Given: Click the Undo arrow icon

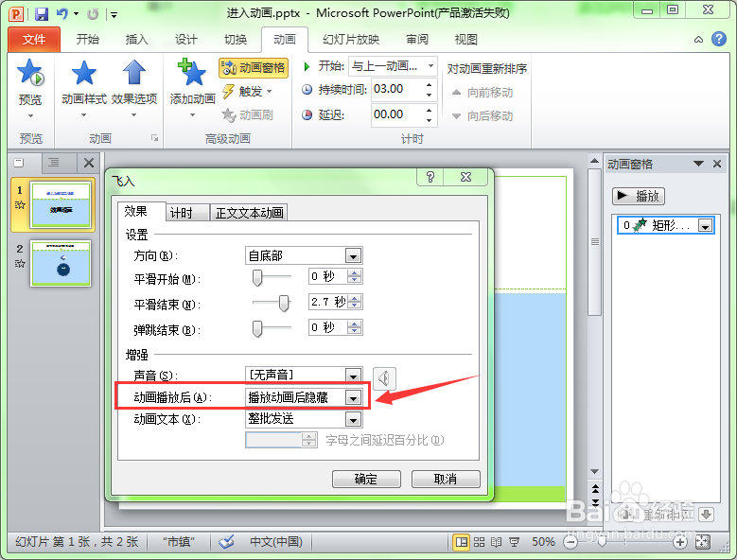Looking at the screenshot, I should pyautogui.click(x=61, y=13).
